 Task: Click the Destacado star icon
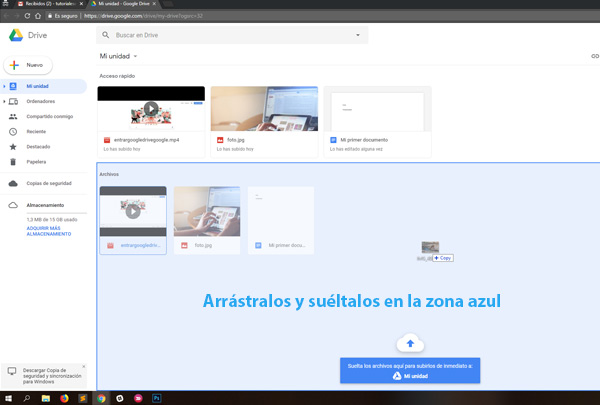(x=13, y=146)
